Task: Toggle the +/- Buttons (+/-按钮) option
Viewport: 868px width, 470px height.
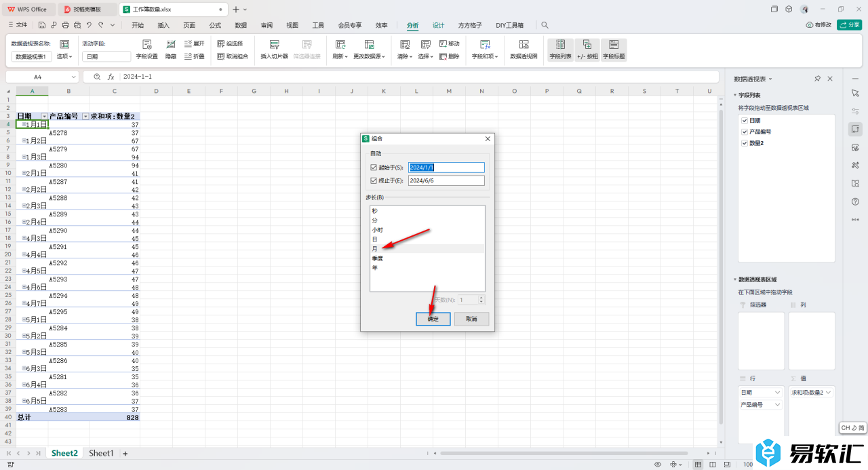Action: 587,50
